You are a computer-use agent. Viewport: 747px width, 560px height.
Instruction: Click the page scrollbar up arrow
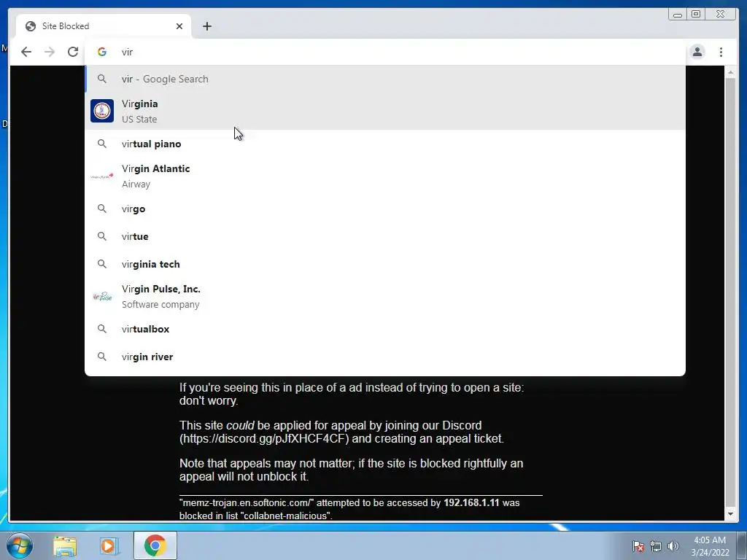coord(730,72)
